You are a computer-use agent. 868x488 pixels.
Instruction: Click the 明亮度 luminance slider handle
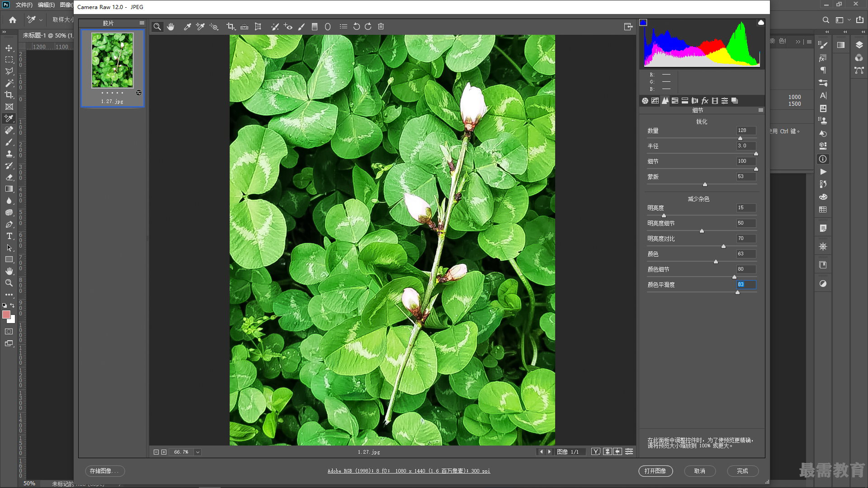[x=664, y=216]
